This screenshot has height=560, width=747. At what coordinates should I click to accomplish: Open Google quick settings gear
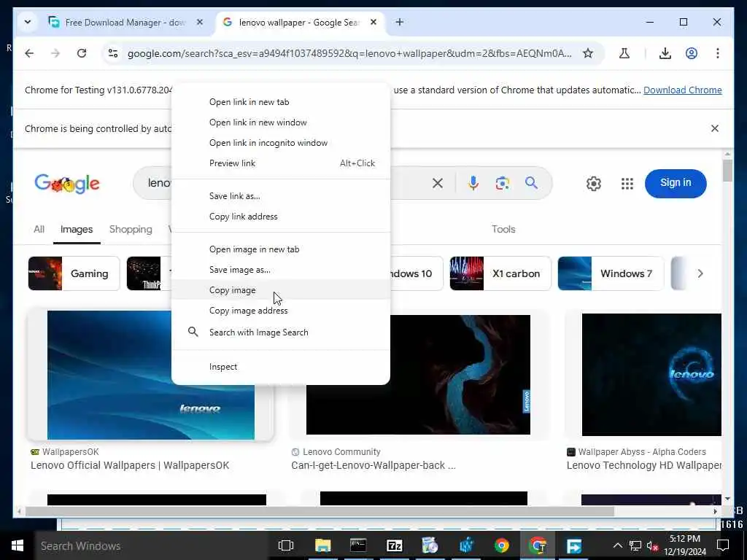pos(593,183)
